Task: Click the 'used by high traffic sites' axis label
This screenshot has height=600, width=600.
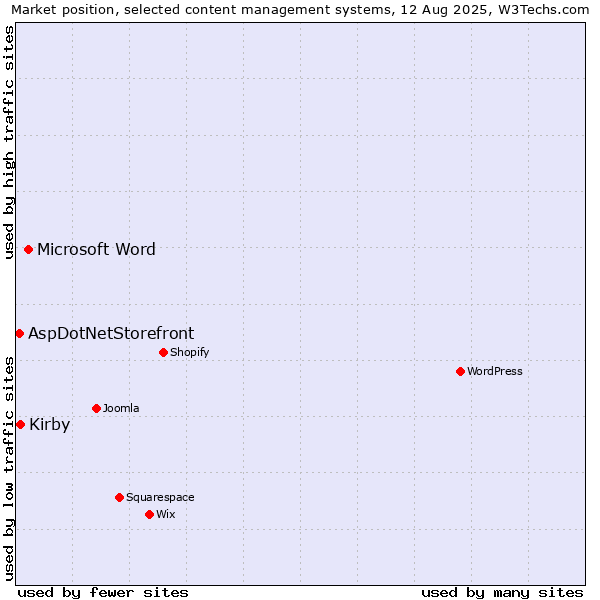Action: [x=9, y=142]
